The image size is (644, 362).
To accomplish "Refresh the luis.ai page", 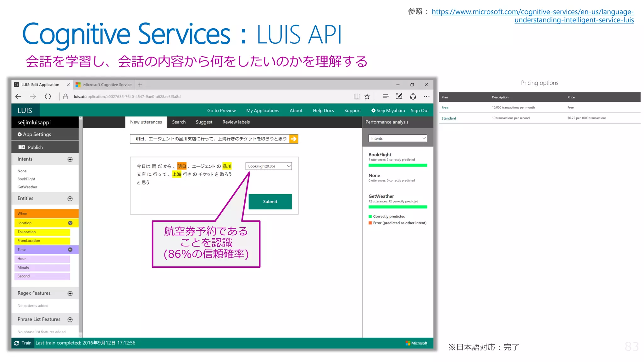I will click(x=48, y=96).
